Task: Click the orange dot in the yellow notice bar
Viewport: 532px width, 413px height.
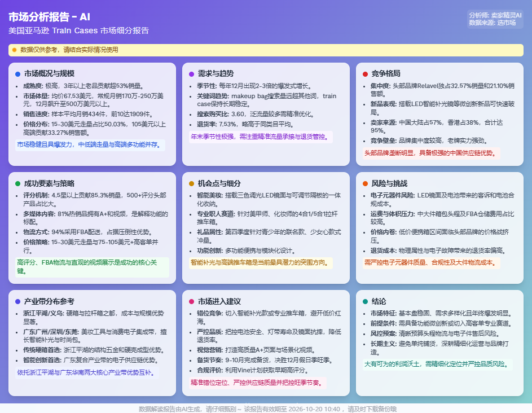Action: [14, 50]
